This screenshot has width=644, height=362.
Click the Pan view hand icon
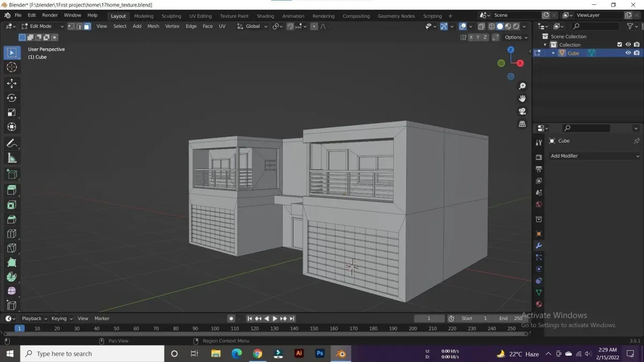pos(522,99)
